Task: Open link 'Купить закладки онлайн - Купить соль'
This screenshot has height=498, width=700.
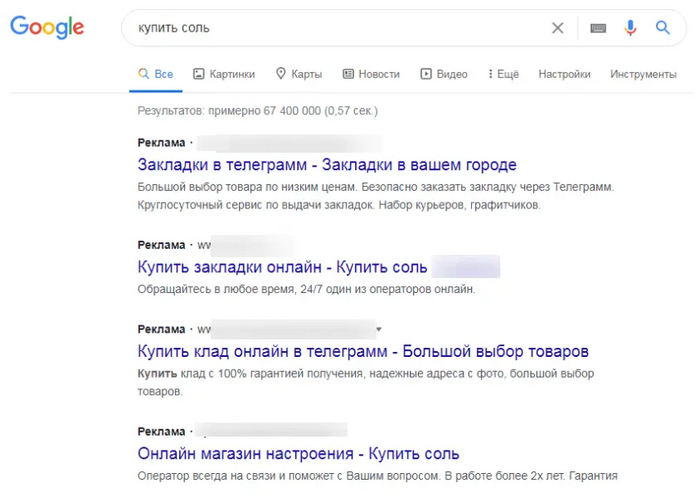Action: pyautogui.click(x=282, y=267)
